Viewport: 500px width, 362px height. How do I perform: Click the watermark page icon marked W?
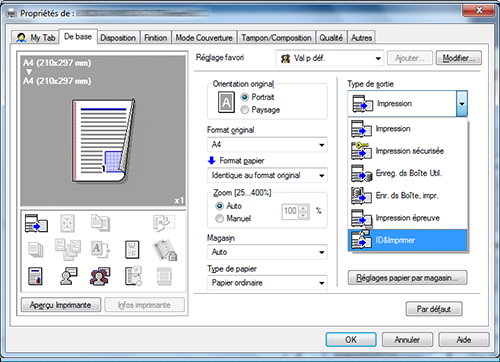pos(132,250)
